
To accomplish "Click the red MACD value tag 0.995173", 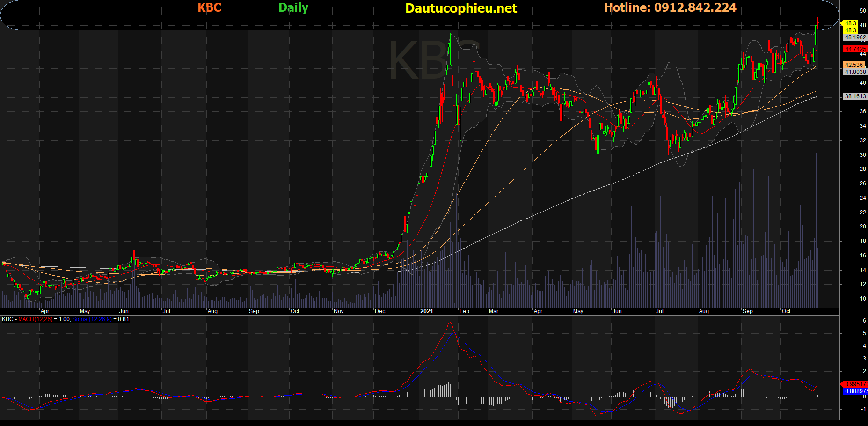I will click(855, 384).
